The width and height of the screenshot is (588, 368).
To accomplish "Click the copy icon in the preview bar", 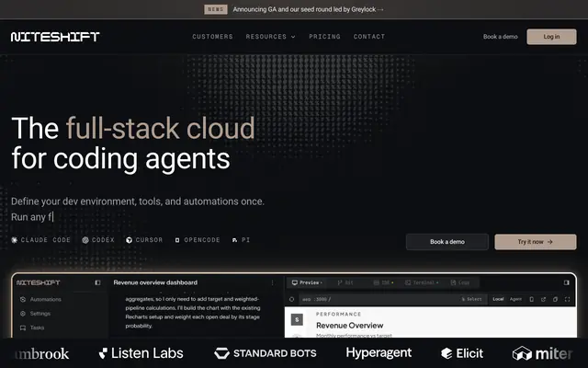I will click(x=555, y=299).
